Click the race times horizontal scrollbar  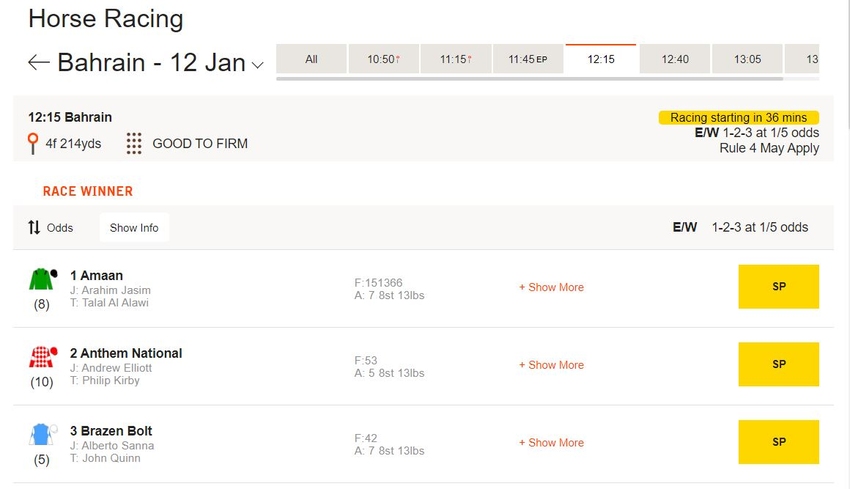529,79
